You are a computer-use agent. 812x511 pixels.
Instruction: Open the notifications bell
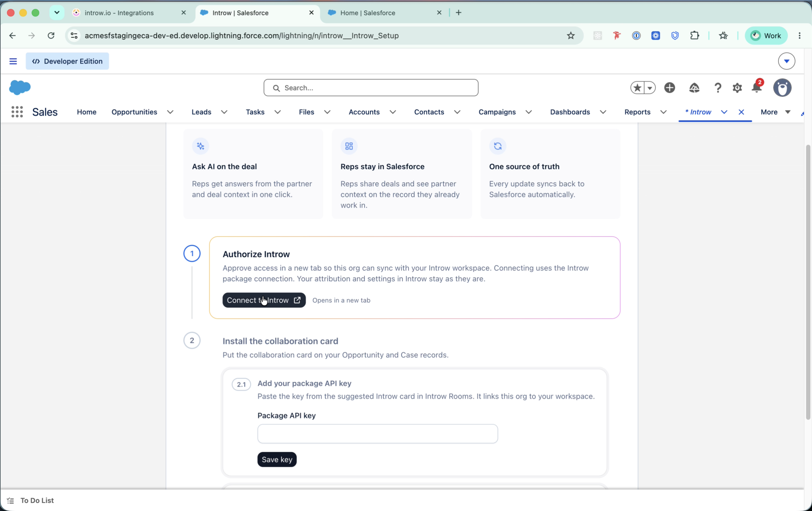point(756,88)
